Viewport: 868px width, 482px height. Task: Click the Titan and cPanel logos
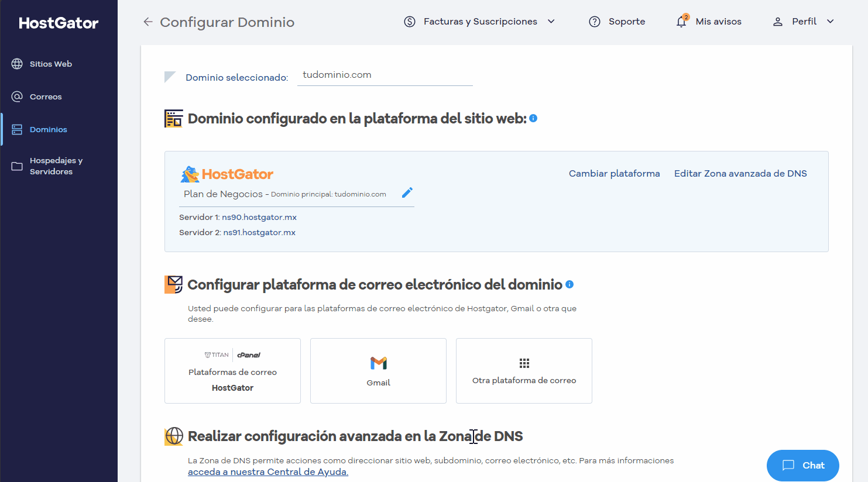point(232,355)
